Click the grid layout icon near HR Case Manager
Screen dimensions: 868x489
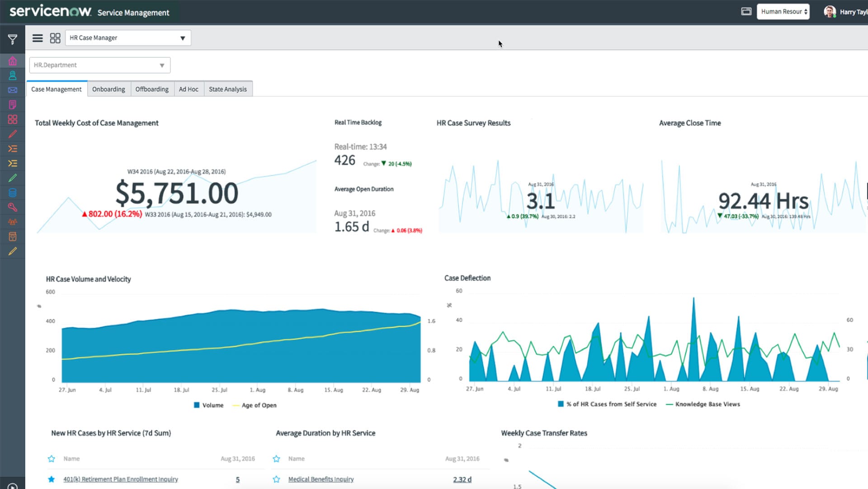55,38
